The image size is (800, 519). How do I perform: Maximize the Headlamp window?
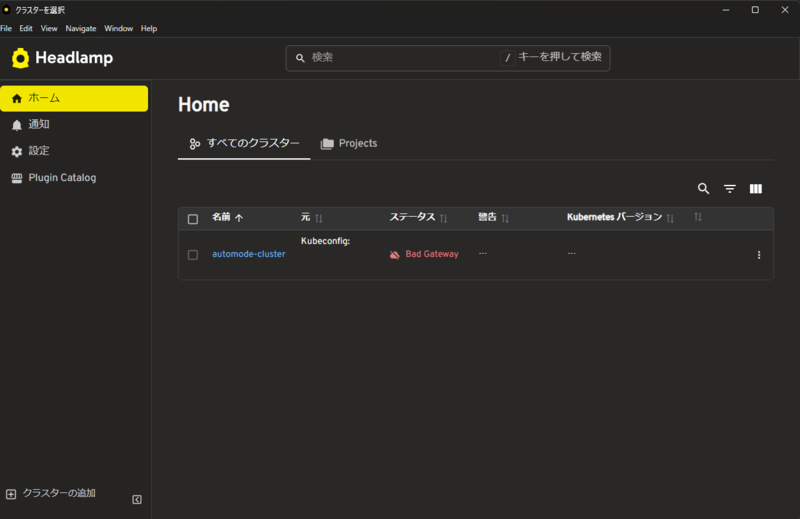pos(755,10)
